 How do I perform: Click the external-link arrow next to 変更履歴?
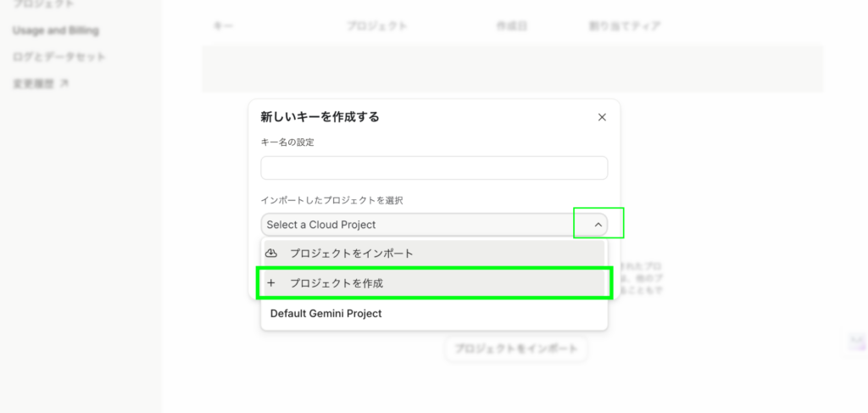click(x=65, y=83)
